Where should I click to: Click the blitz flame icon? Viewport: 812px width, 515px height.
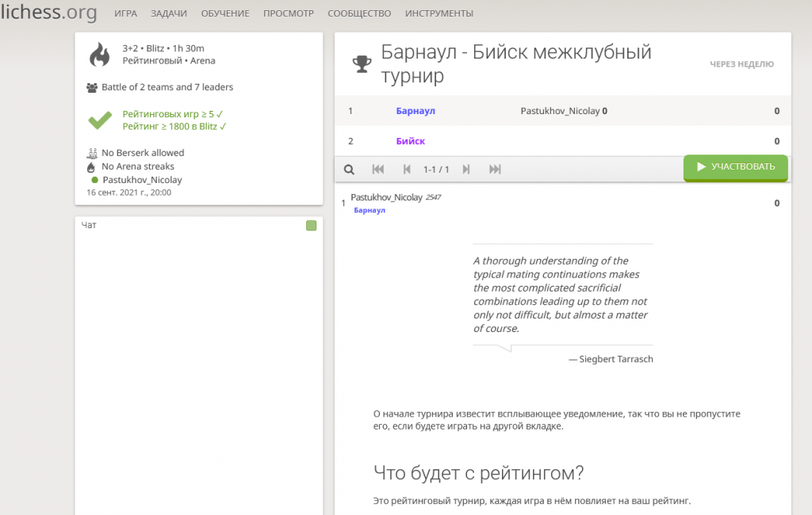tap(100, 55)
